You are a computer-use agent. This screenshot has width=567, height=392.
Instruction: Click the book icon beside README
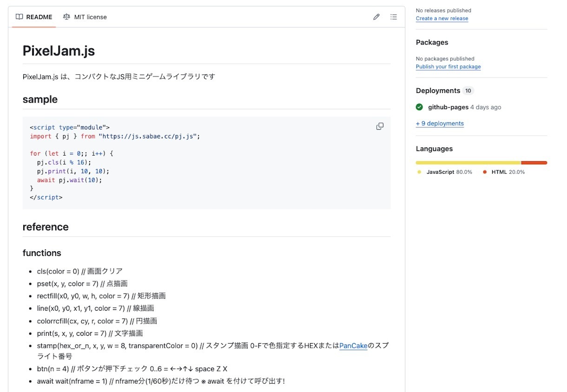19,17
